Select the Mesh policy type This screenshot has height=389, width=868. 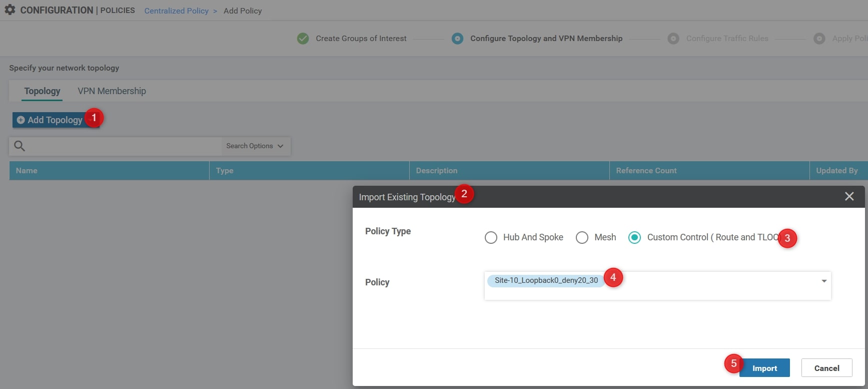click(582, 237)
